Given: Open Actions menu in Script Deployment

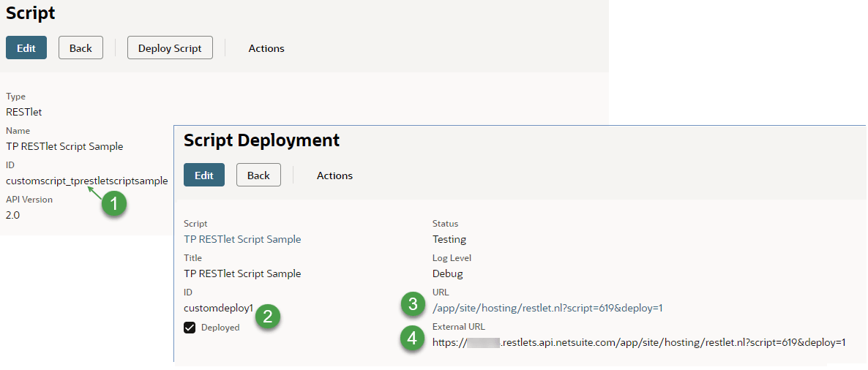Looking at the screenshot, I should [x=334, y=175].
